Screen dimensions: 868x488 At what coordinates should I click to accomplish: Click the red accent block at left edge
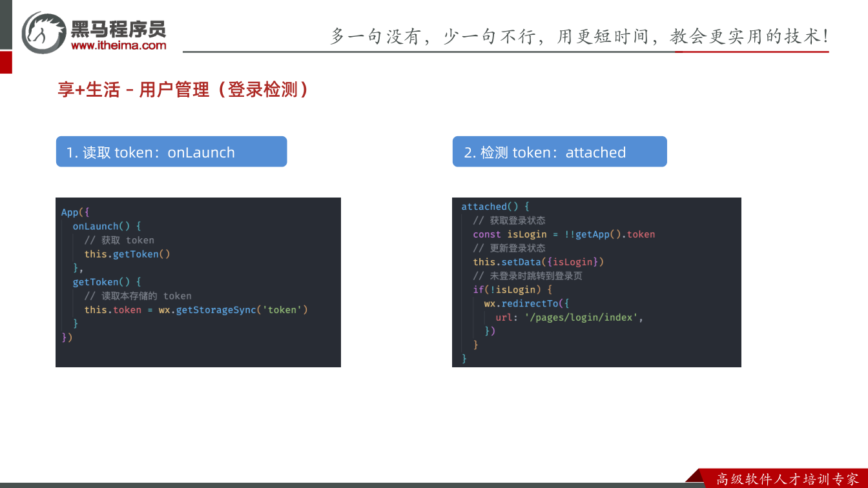point(6,63)
